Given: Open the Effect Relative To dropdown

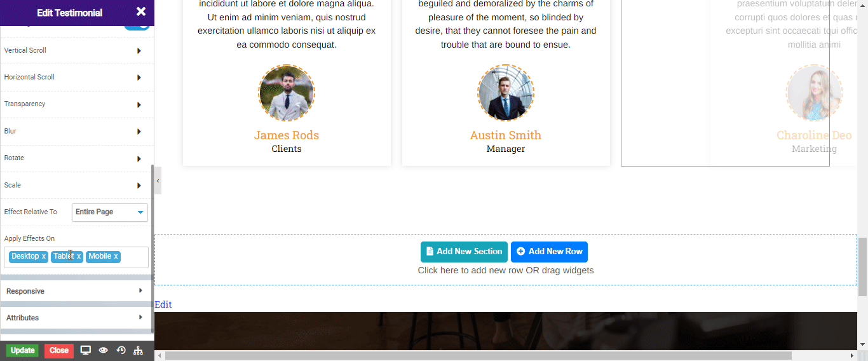Looking at the screenshot, I should (110, 212).
